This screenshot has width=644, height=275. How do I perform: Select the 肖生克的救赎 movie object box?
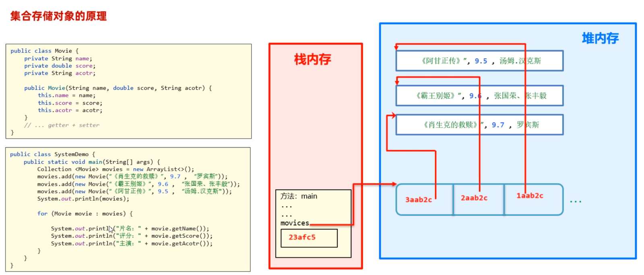pos(480,125)
